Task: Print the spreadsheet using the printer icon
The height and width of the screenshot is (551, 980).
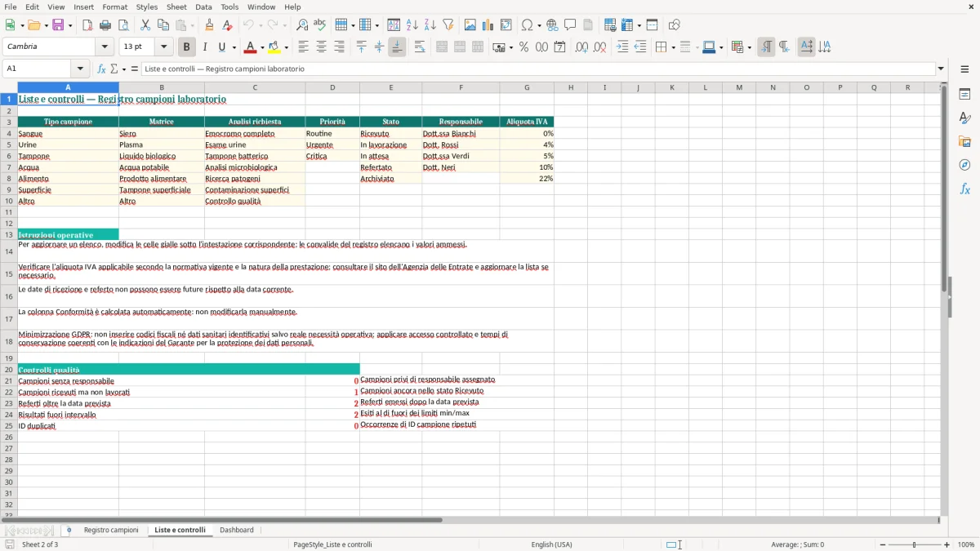Action: (105, 25)
